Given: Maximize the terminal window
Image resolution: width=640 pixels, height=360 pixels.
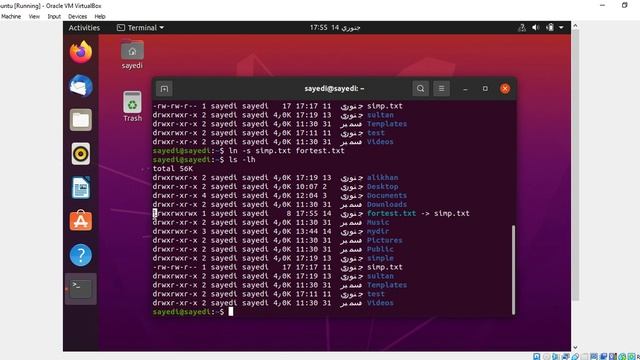Looking at the screenshot, I should (x=485, y=89).
